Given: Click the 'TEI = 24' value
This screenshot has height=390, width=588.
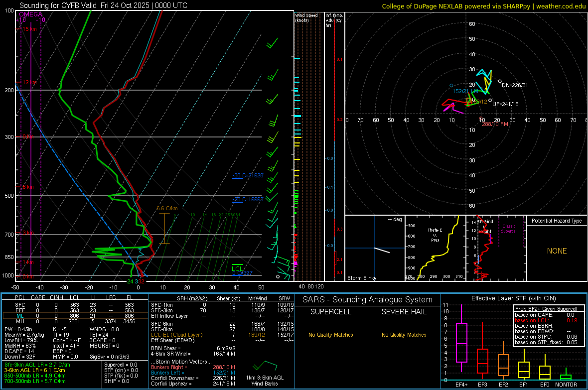Looking at the screenshot, I should click(99, 335).
